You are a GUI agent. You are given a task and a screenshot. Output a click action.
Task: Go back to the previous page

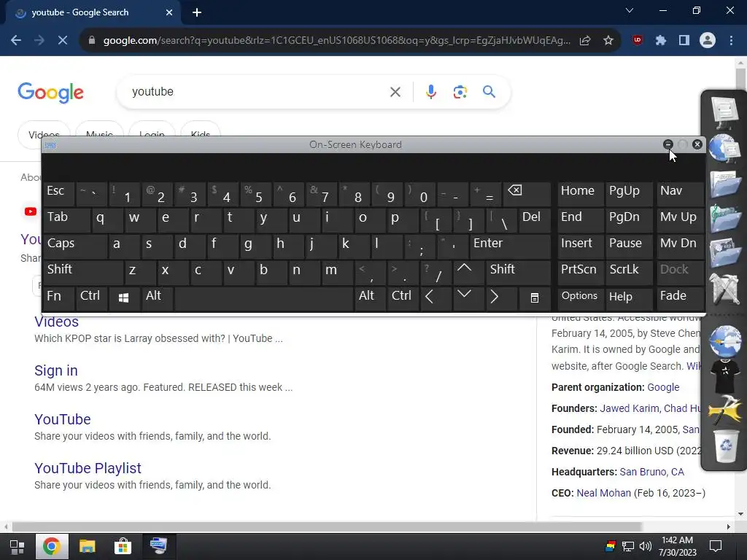16,41
